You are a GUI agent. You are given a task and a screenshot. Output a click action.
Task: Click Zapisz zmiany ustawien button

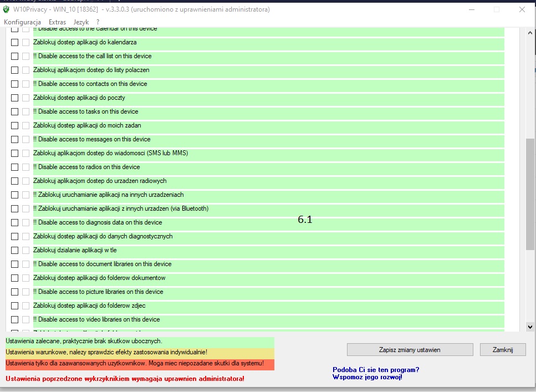click(x=410, y=350)
